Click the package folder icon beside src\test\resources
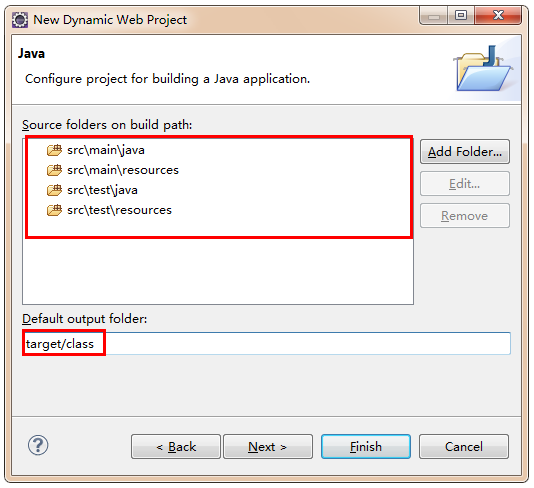Screen dimensions: 534x488 coord(54,210)
